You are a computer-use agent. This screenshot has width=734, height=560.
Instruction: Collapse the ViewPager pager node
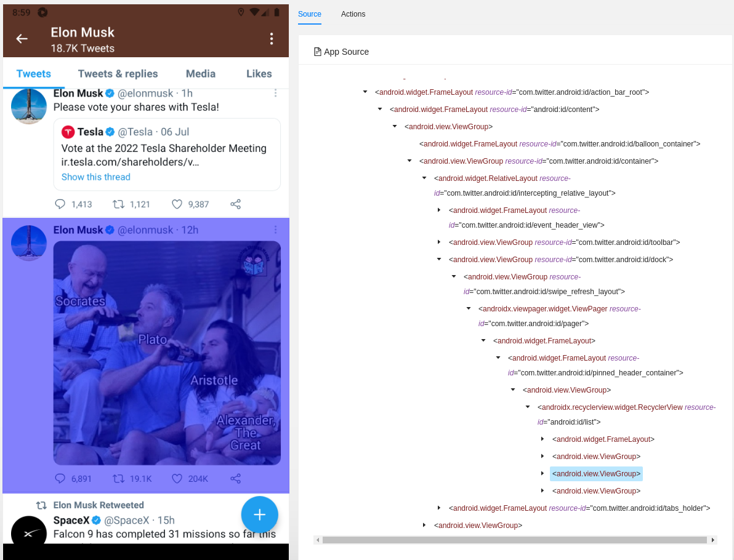[469, 308]
